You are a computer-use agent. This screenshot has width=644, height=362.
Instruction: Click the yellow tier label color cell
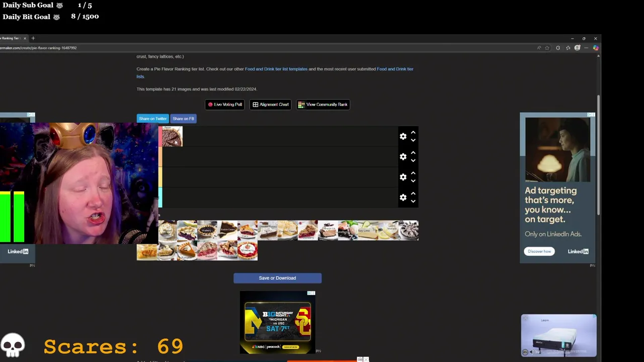(160, 177)
